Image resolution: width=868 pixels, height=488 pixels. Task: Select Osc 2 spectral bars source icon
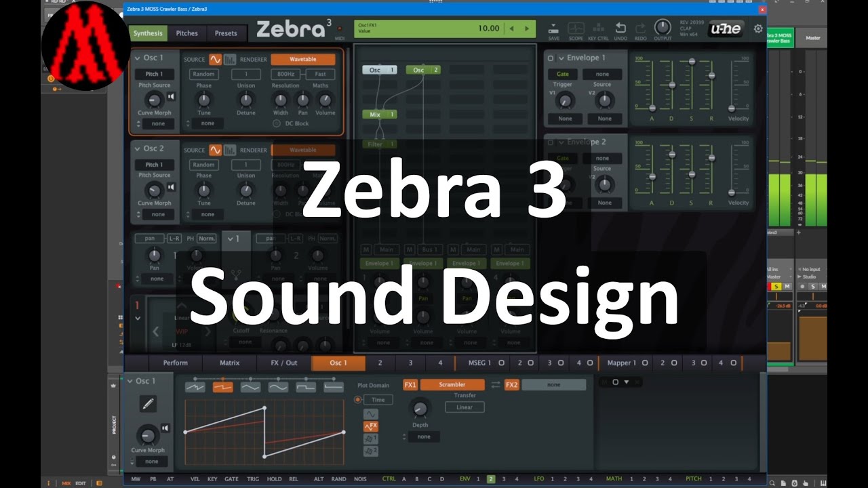pos(230,150)
